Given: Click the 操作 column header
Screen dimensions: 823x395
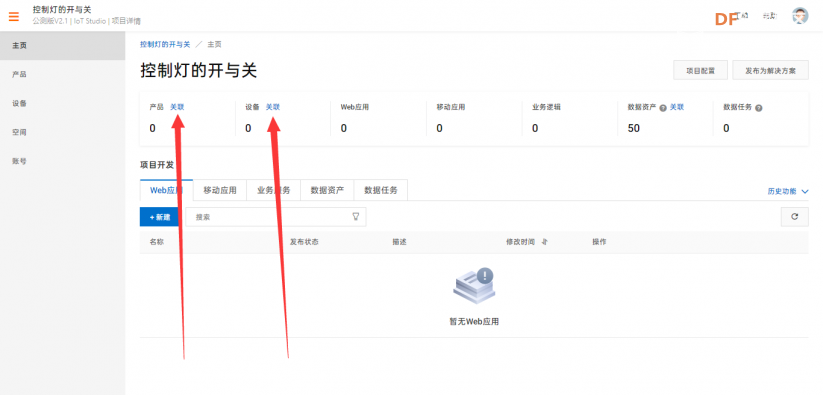Looking at the screenshot, I should tap(599, 242).
